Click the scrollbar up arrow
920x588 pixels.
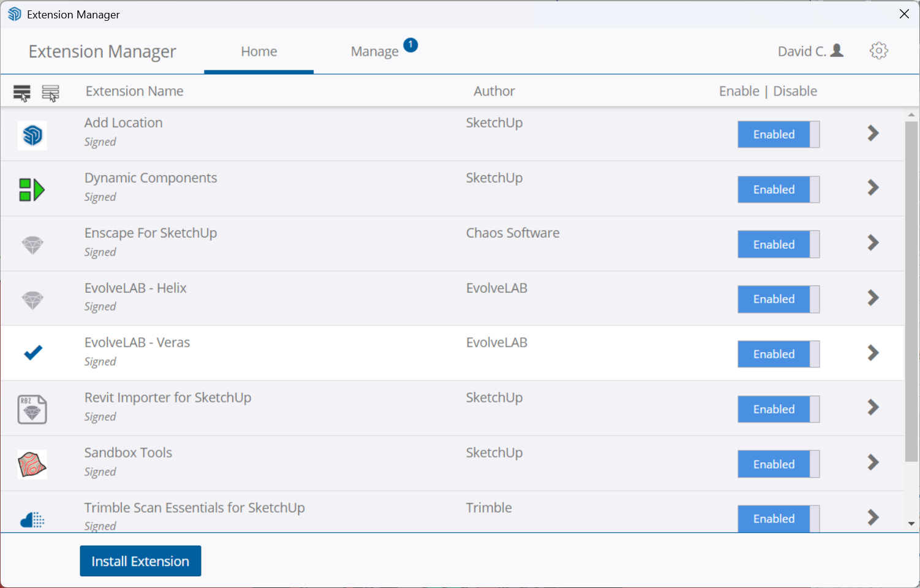911,115
